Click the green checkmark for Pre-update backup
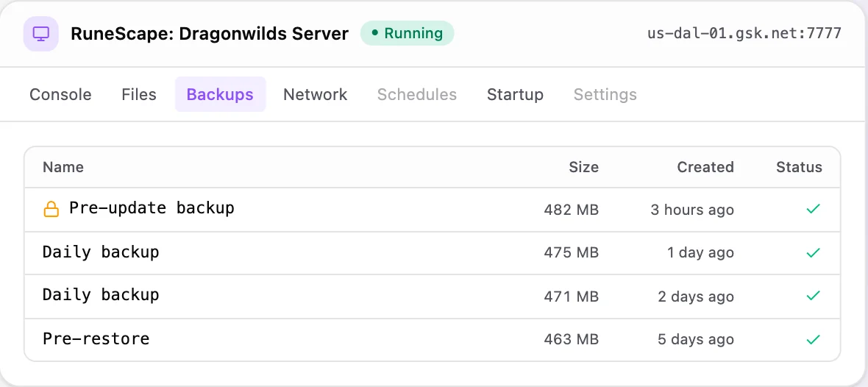 pyautogui.click(x=813, y=209)
